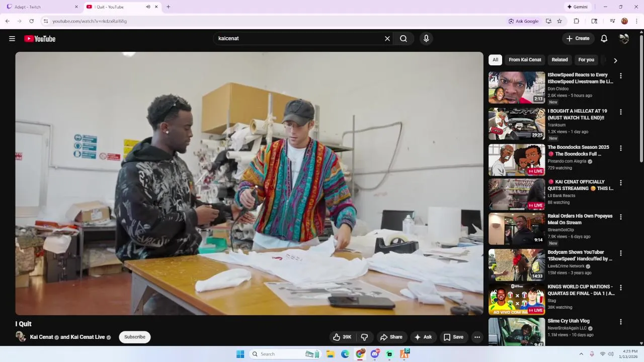Open options for Kai Cenat Officially Quits stream
The height and width of the screenshot is (362, 644).
[x=621, y=183]
